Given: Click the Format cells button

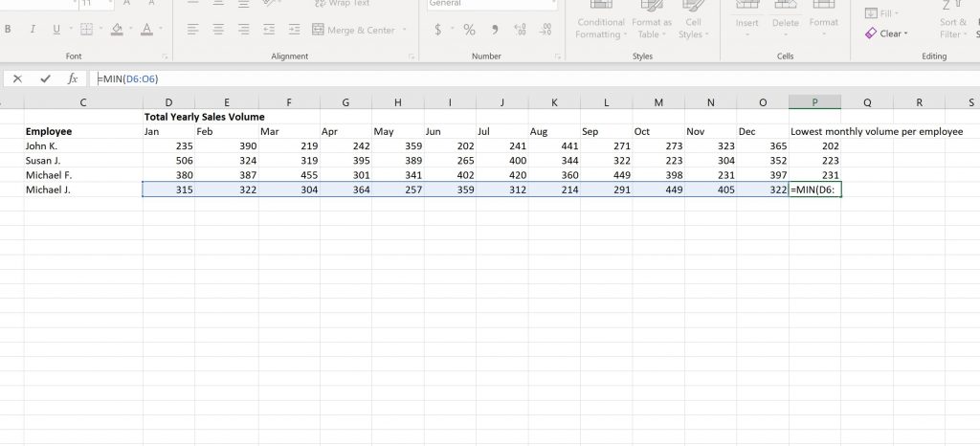Looking at the screenshot, I should [824, 19].
